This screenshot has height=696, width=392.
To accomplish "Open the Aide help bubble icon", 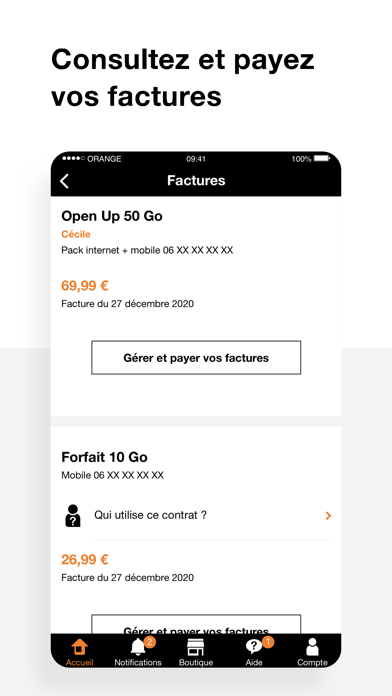I will (x=254, y=647).
